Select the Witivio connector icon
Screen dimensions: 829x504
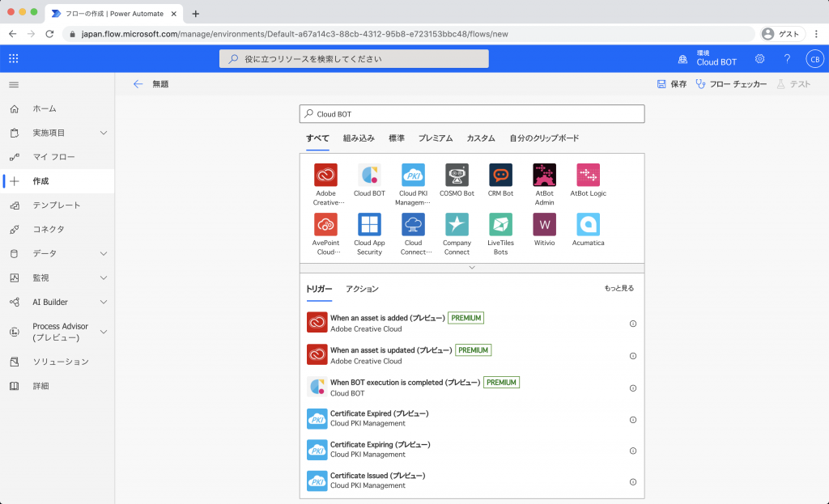[x=545, y=225]
